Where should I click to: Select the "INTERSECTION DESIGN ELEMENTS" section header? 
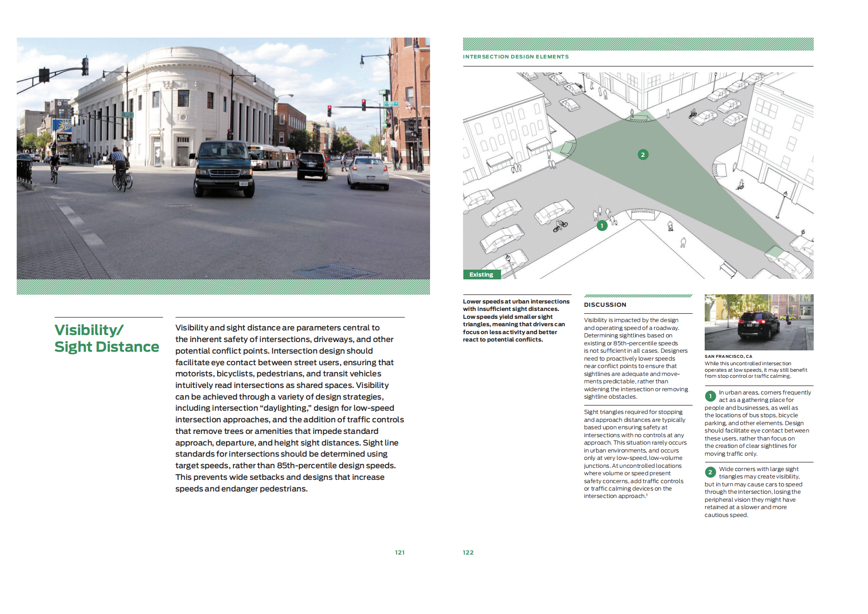point(515,57)
